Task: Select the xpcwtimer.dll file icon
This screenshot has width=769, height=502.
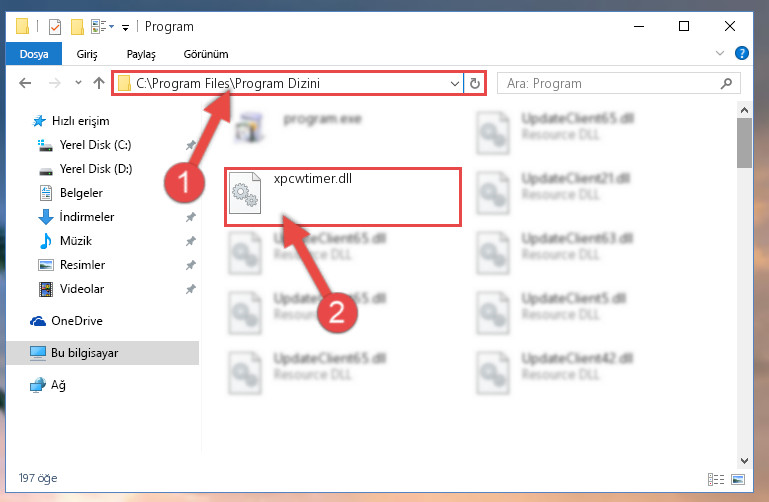Action: [x=245, y=193]
